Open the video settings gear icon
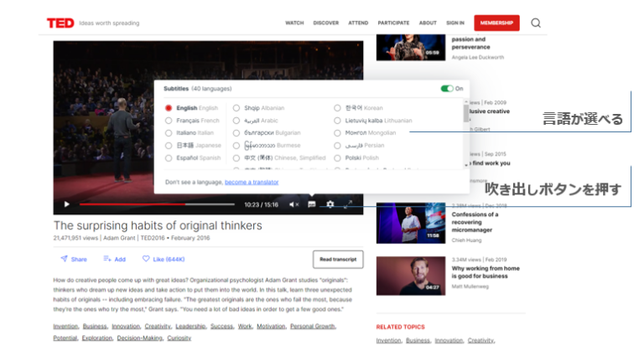The image size is (644, 361). click(330, 204)
